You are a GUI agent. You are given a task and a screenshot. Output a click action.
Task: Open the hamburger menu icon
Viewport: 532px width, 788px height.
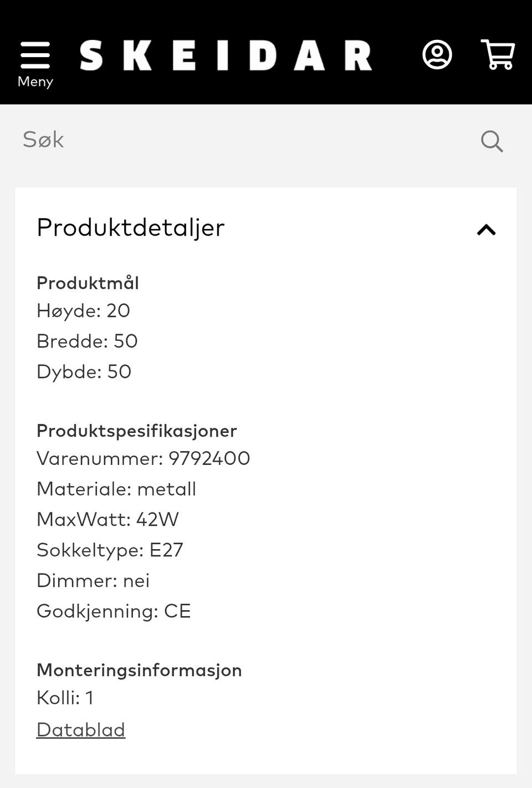point(35,54)
